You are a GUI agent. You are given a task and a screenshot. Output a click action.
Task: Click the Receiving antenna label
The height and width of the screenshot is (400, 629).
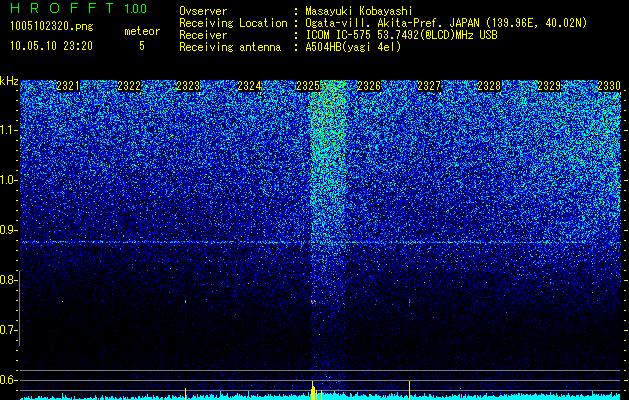click(230, 47)
